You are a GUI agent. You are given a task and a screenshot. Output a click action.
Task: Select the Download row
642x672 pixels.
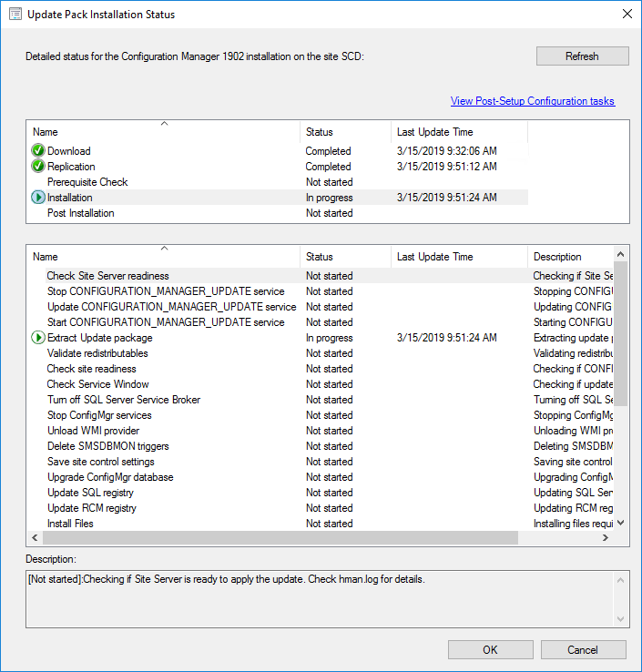pyautogui.click(x=278, y=151)
